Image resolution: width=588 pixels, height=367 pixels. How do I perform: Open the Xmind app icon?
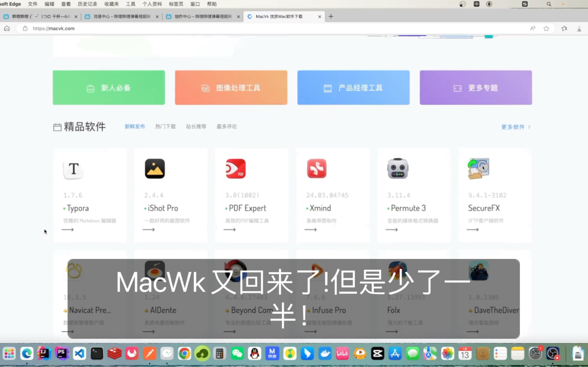317,169
